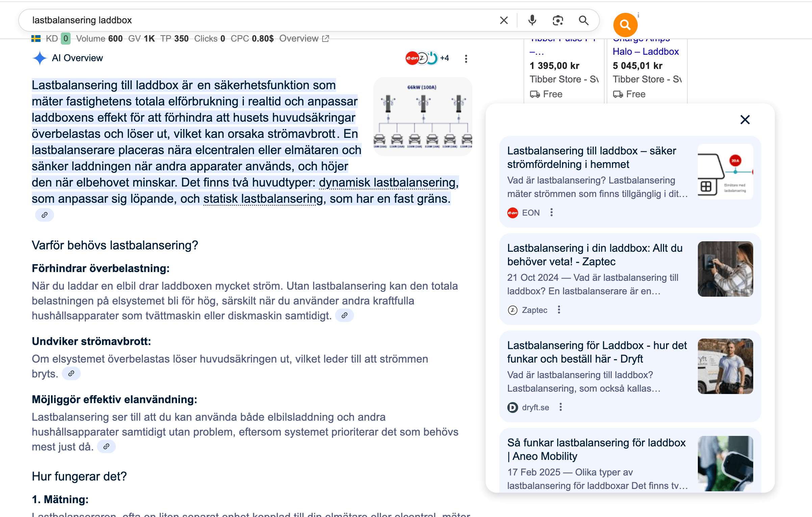Click the EON logo icon

pos(513,213)
